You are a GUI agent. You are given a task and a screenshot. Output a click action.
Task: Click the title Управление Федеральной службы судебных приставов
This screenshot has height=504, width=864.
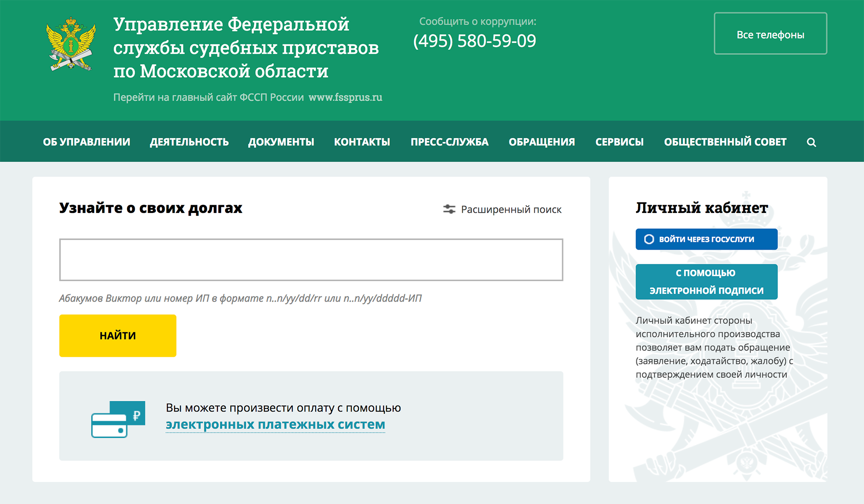(246, 48)
